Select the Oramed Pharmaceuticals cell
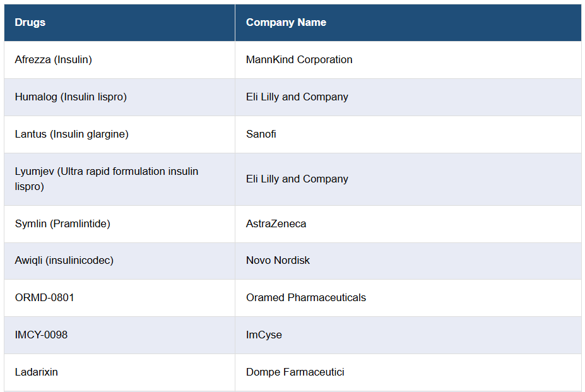Screen dimensions: 585x392 [306, 298]
